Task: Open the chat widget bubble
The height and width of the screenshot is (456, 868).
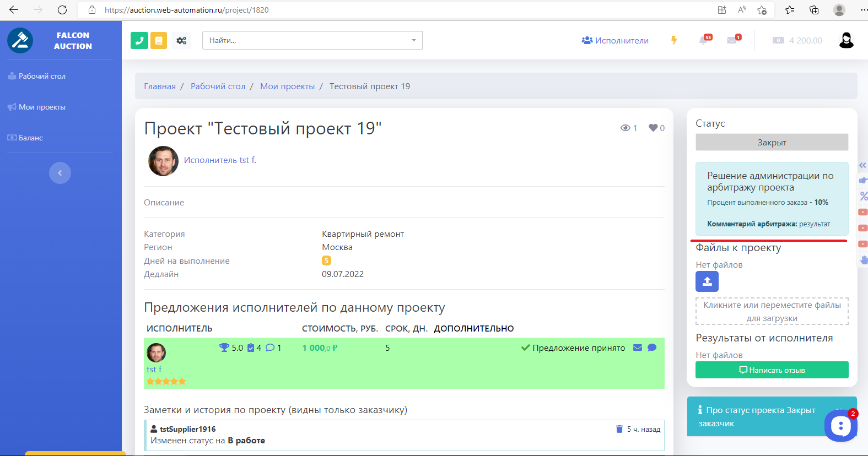Action: pos(840,425)
